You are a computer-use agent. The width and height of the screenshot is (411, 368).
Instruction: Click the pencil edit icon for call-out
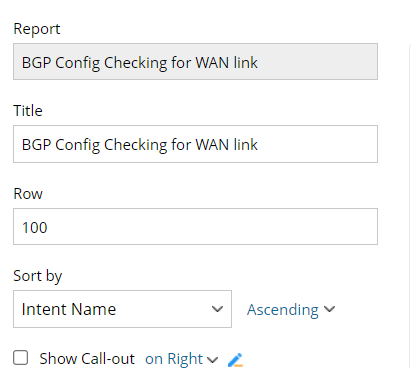click(235, 360)
